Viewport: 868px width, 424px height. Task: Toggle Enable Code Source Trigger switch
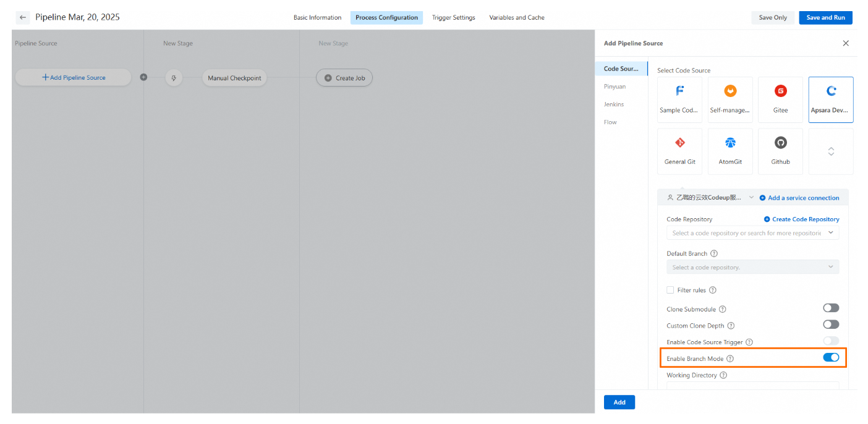tap(831, 341)
